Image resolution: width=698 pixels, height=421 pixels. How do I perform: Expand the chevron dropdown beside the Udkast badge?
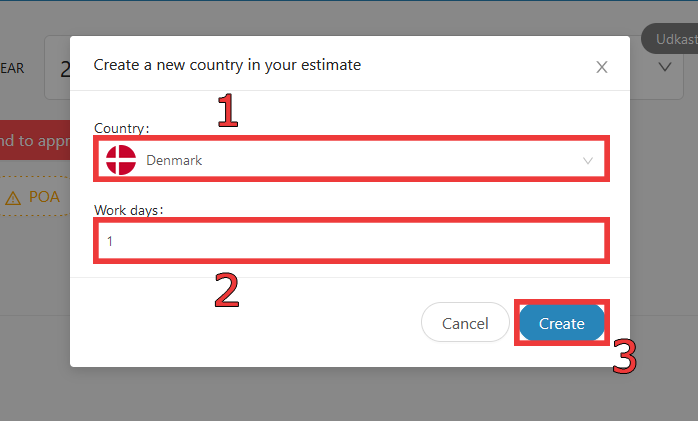tap(665, 67)
